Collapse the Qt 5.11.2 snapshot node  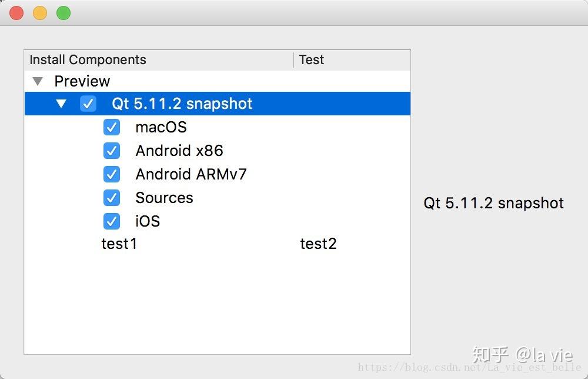pos(61,104)
